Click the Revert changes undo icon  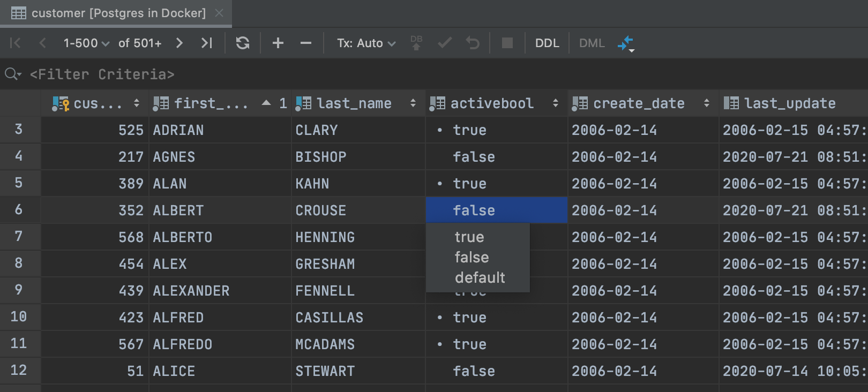point(473,43)
